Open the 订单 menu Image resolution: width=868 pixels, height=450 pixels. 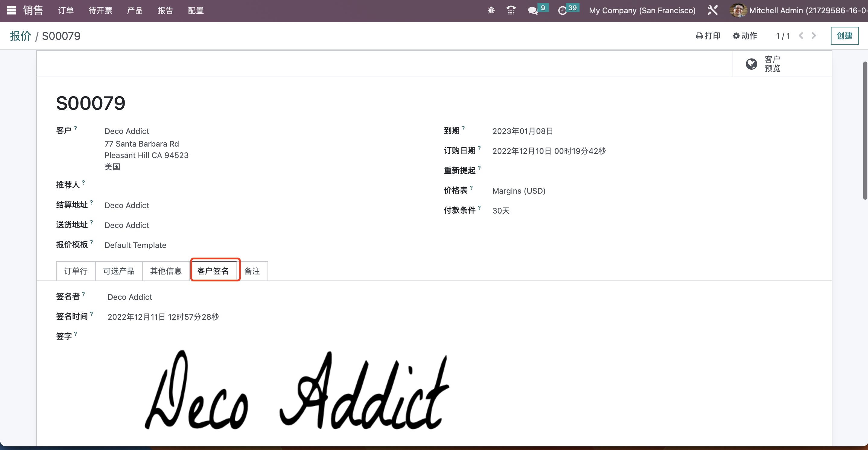point(66,11)
